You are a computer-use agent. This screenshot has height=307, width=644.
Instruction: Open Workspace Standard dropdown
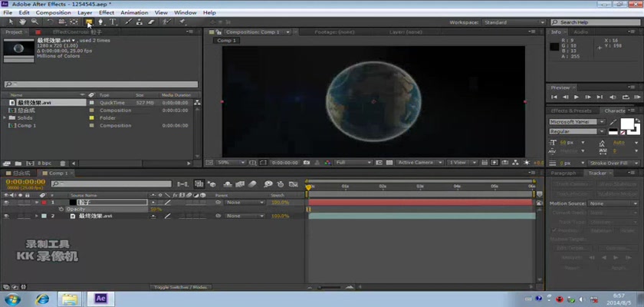point(514,22)
